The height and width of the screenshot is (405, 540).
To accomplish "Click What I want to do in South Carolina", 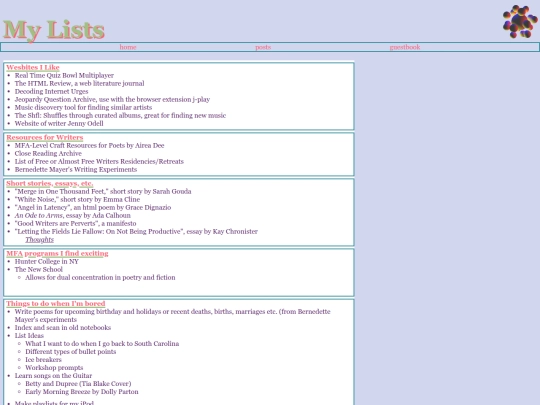I will (x=102, y=343).
